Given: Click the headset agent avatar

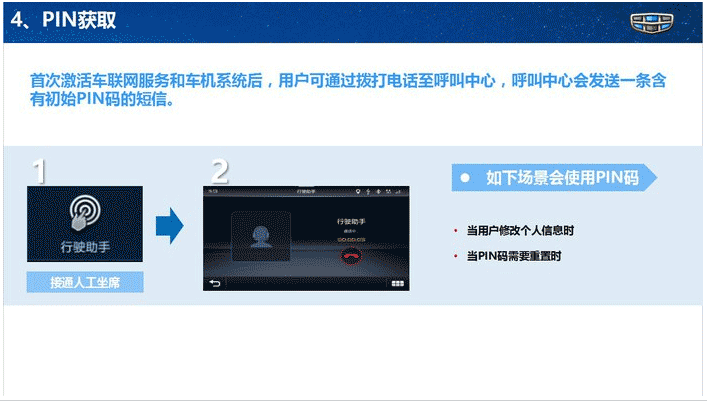Looking at the screenshot, I should tap(261, 237).
